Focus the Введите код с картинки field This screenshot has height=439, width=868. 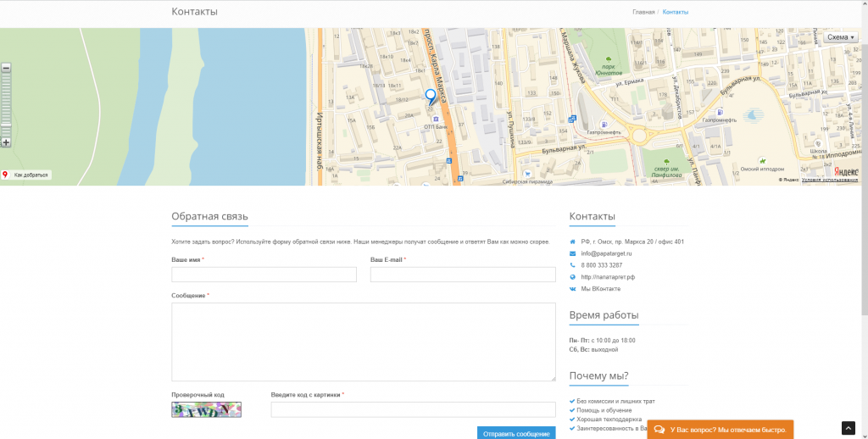[413, 410]
